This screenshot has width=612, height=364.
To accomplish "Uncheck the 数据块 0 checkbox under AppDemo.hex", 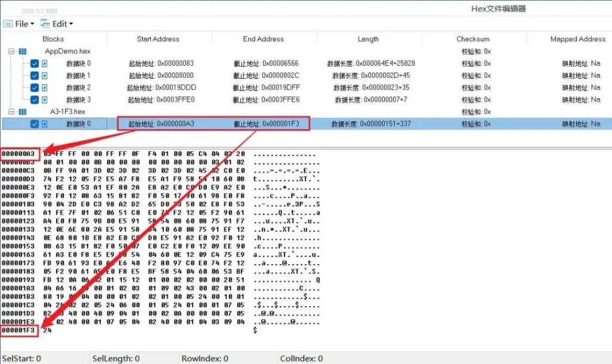I will (x=35, y=63).
